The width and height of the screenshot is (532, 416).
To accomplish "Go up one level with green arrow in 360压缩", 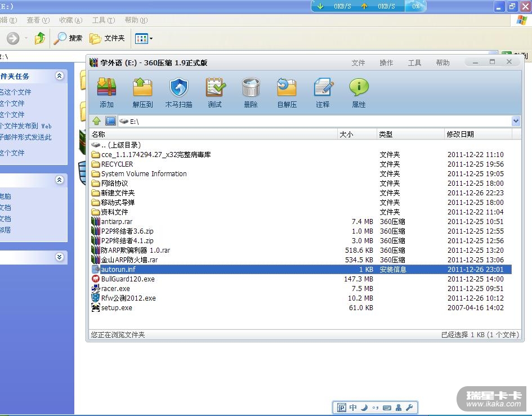I will (x=97, y=121).
